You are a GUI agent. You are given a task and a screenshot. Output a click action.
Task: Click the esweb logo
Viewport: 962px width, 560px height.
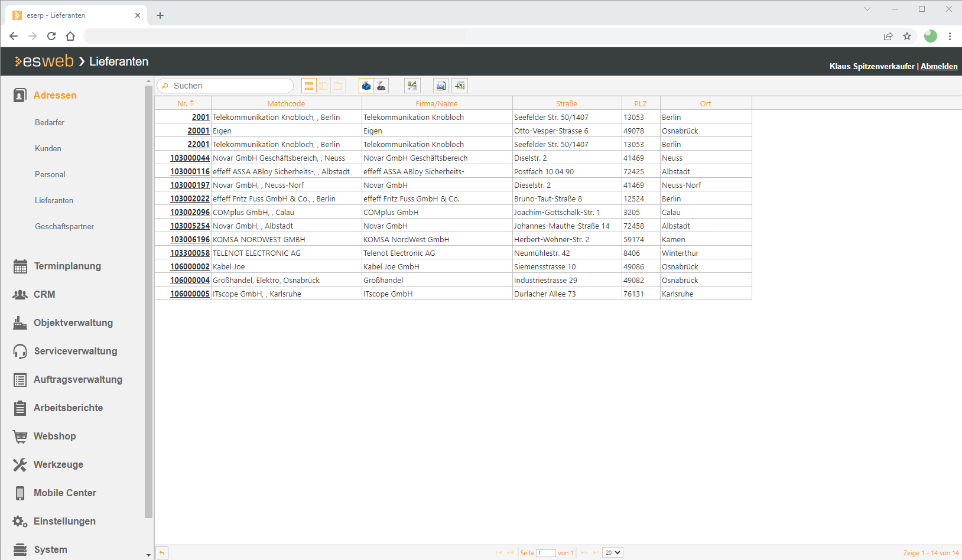tap(44, 61)
